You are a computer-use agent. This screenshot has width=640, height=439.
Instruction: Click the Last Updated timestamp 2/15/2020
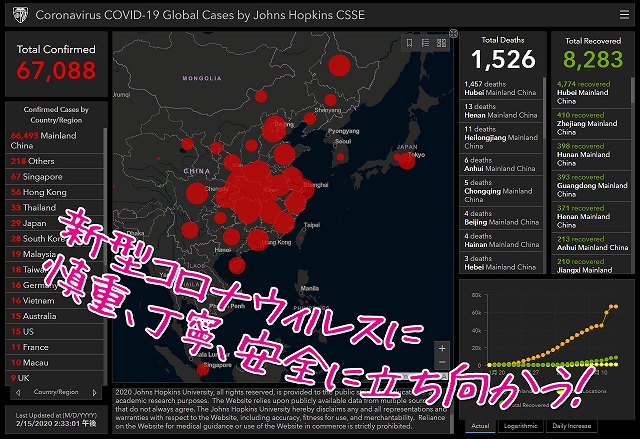click(56, 423)
